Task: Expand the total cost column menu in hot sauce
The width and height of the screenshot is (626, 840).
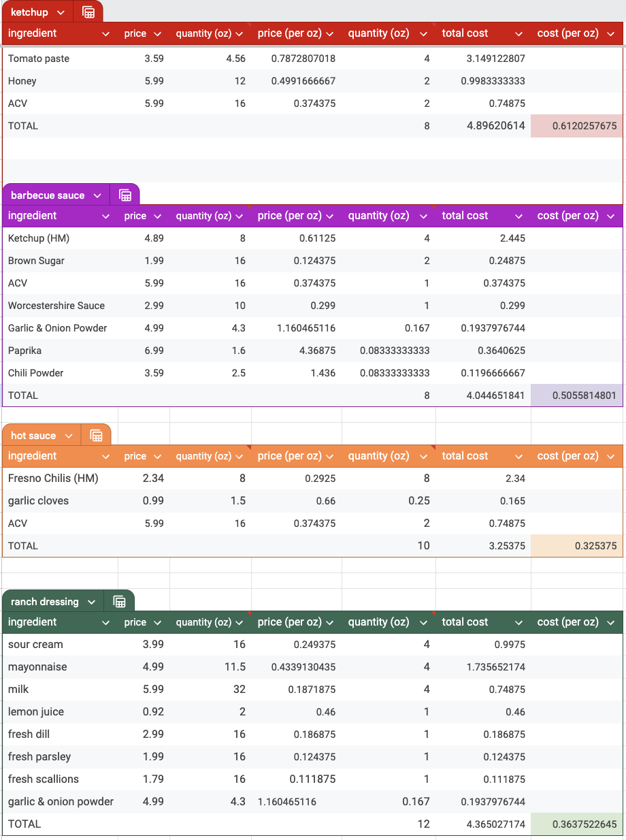Action: [x=519, y=456]
